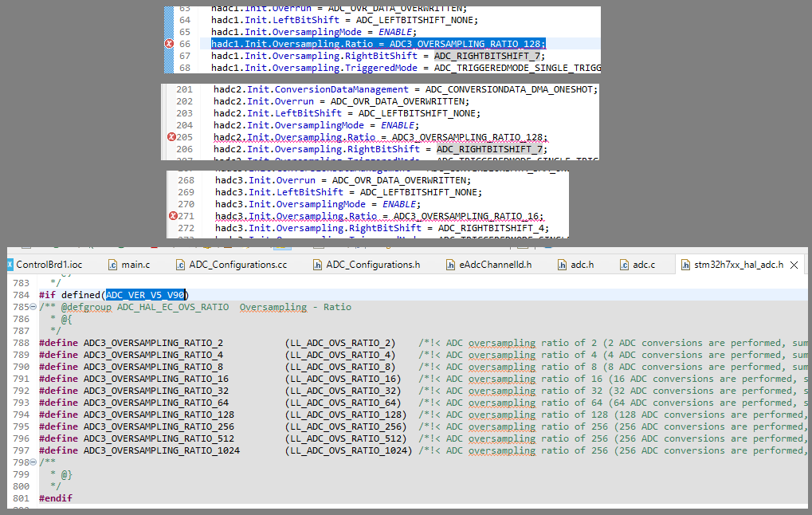
Task: Click the (LL_ADC_OVS_RATIO_128) value
Action: (x=346, y=414)
